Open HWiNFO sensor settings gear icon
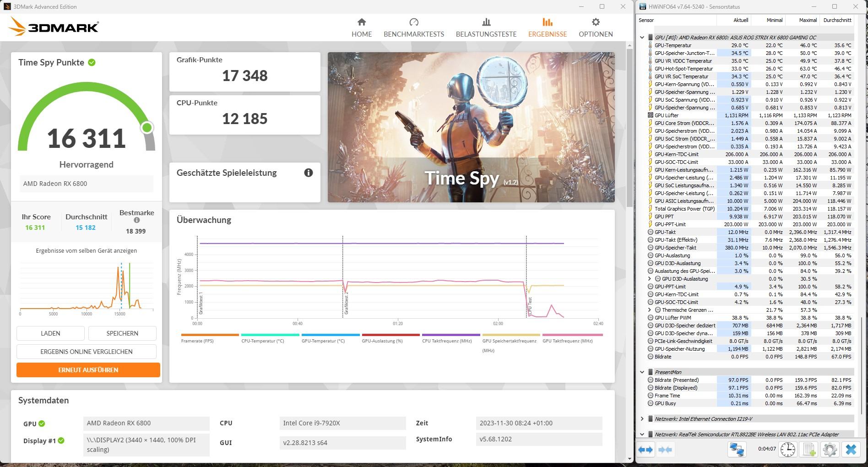868x467 pixels. point(830,450)
